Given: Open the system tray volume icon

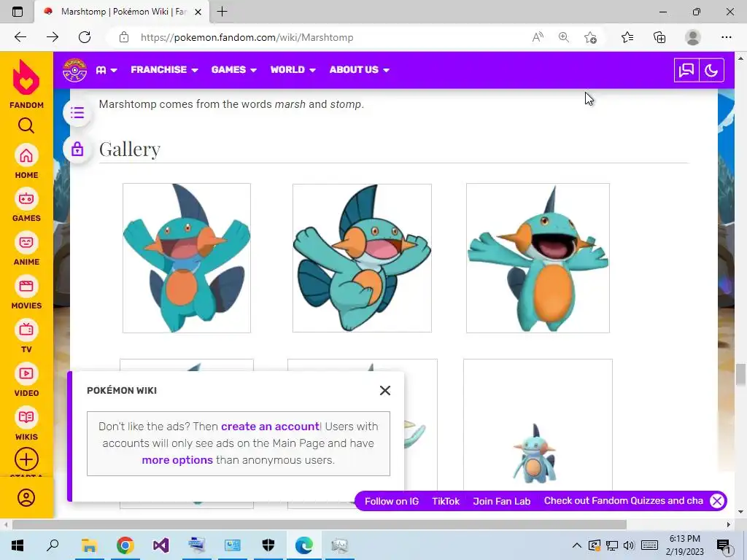Looking at the screenshot, I should [629, 545].
